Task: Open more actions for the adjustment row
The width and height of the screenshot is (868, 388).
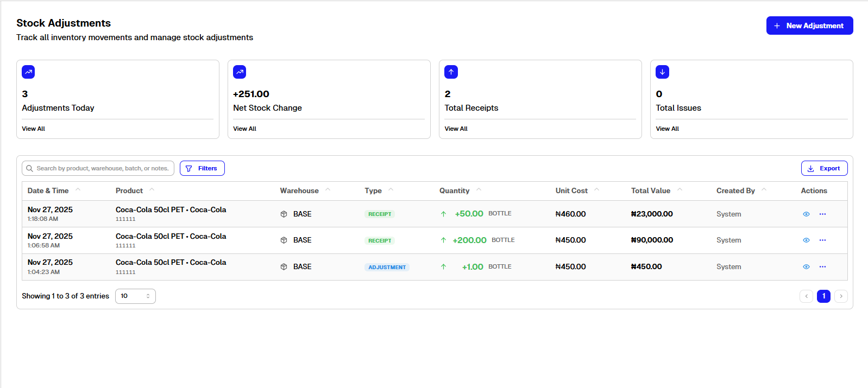Action: tap(822, 266)
